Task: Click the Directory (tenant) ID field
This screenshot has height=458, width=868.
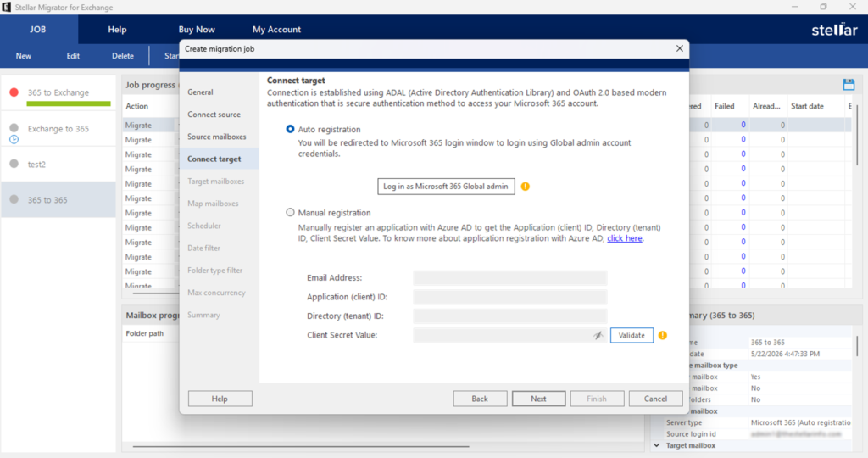Action: (509, 316)
